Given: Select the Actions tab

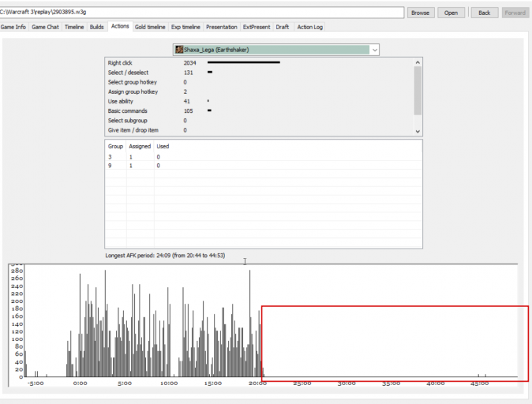Looking at the screenshot, I should click(x=120, y=26).
